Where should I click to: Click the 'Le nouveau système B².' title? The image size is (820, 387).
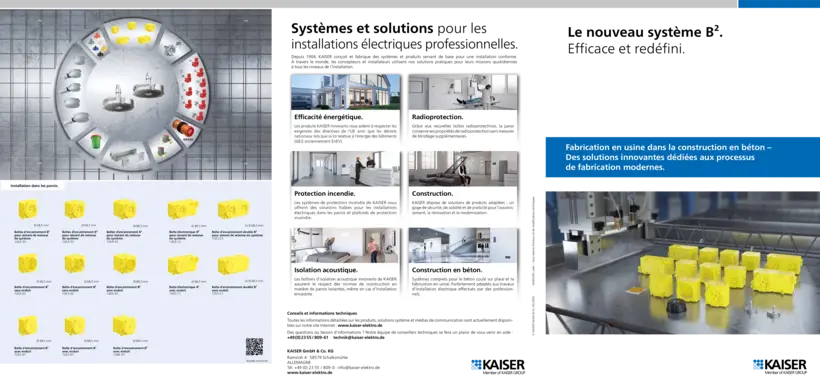point(645,32)
